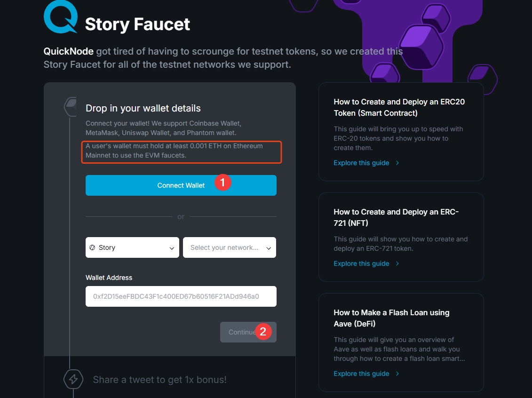Click the red step 2 marker
The image size is (532, 398).
pos(263,332)
